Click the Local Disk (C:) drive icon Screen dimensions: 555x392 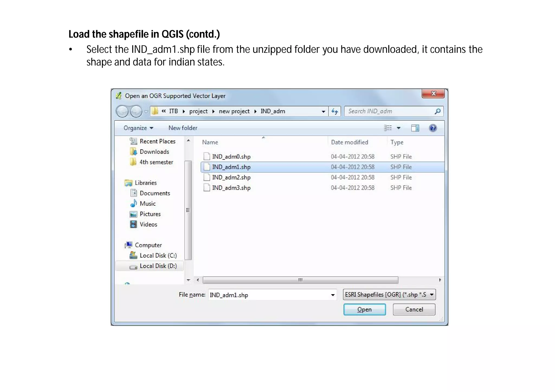coord(133,255)
